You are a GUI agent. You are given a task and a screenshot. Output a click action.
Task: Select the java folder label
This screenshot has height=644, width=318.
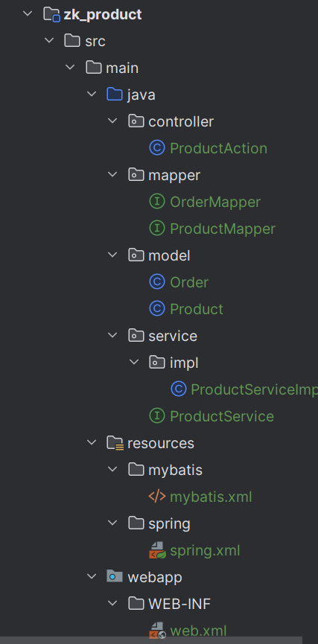click(x=141, y=95)
